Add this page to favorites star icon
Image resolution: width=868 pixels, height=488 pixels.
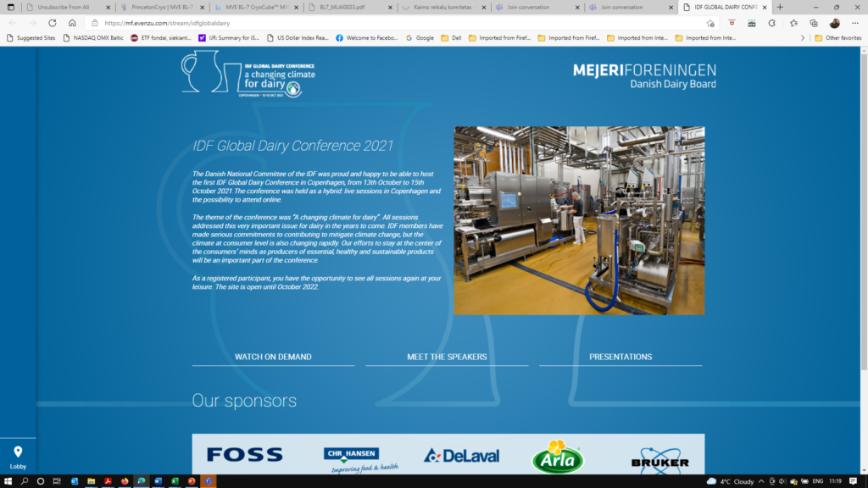pos(710,23)
